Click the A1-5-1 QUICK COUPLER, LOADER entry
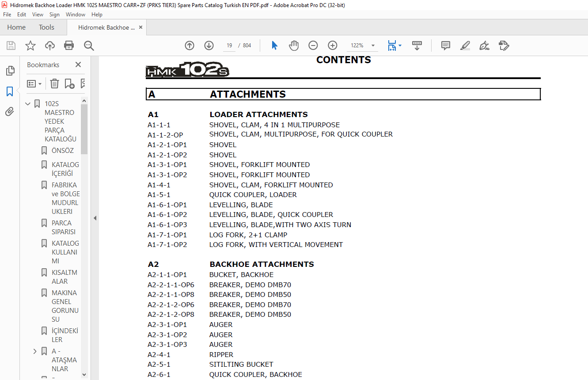The image size is (588, 380). click(x=222, y=195)
